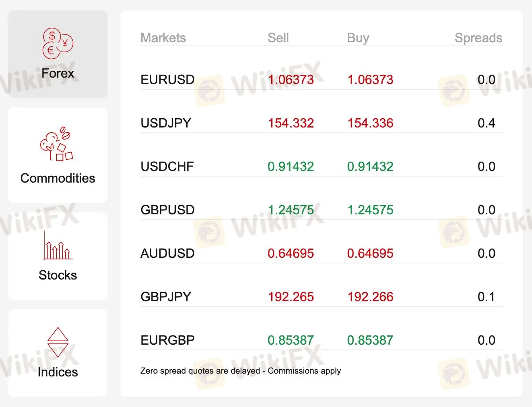Click the USDCHF sell price 0.91432
This screenshot has height=407, width=532.
(291, 166)
